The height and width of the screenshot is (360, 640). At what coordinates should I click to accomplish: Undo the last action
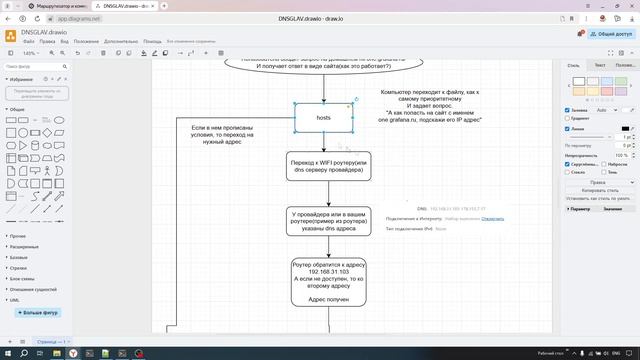coord(78,53)
